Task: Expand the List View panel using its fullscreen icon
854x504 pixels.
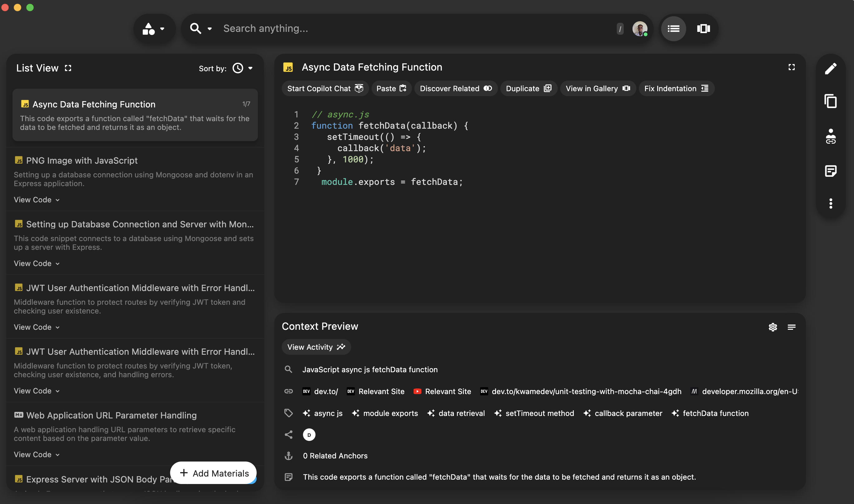Action: coord(67,67)
